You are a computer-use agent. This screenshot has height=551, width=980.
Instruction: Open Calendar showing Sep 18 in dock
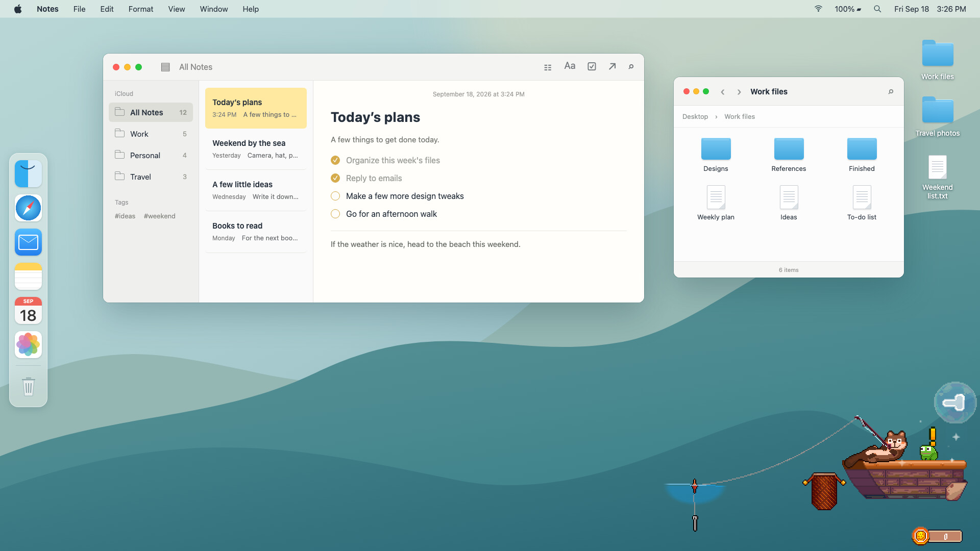tap(28, 310)
